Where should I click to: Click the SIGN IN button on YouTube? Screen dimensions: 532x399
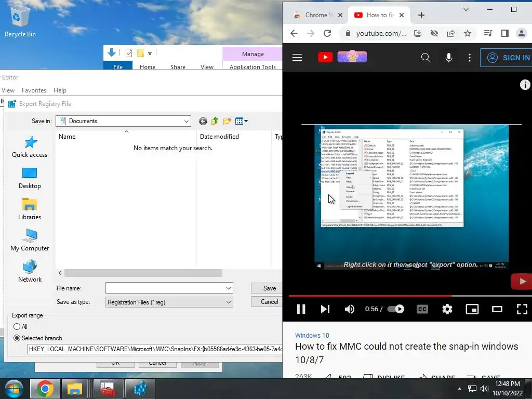[507, 58]
